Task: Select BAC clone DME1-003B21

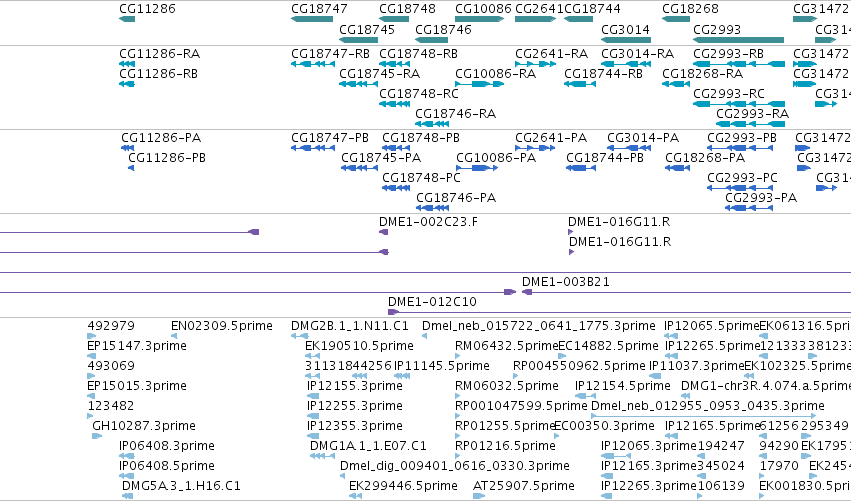Action: (x=566, y=282)
